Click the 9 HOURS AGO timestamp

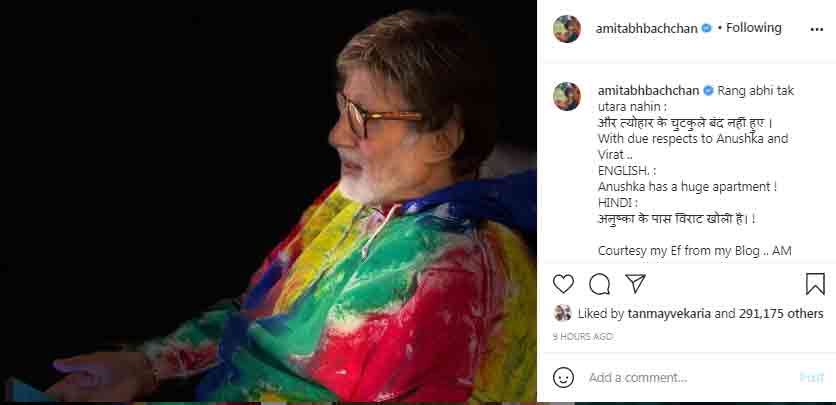583,337
